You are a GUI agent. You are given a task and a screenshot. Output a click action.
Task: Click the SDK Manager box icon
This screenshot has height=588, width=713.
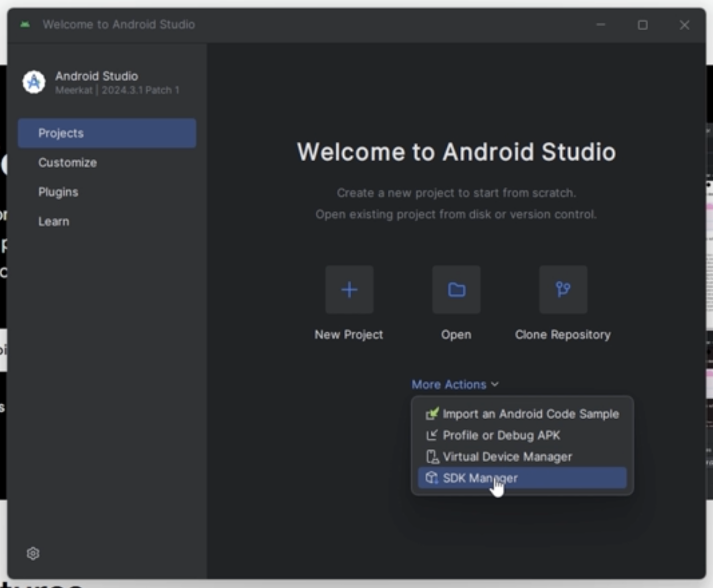click(x=432, y=478)
